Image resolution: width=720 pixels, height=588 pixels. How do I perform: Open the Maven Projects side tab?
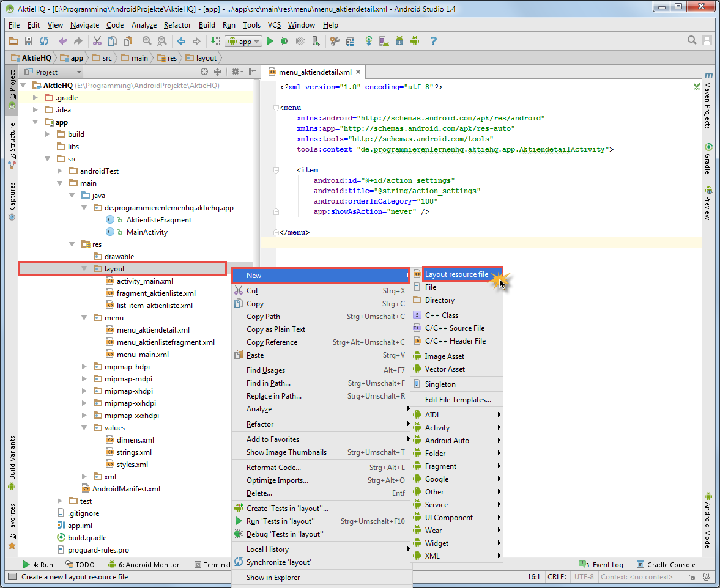708,101
